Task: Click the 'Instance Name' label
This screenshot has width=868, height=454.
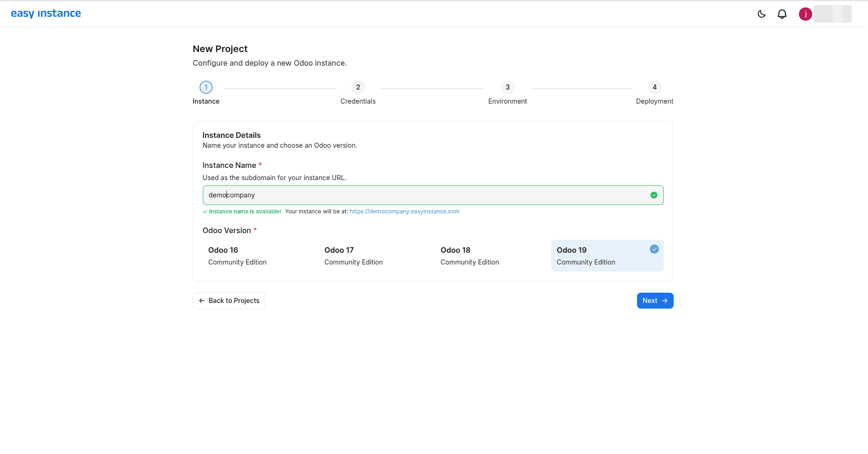Action: pyautogui.click(x=229, y=165)
